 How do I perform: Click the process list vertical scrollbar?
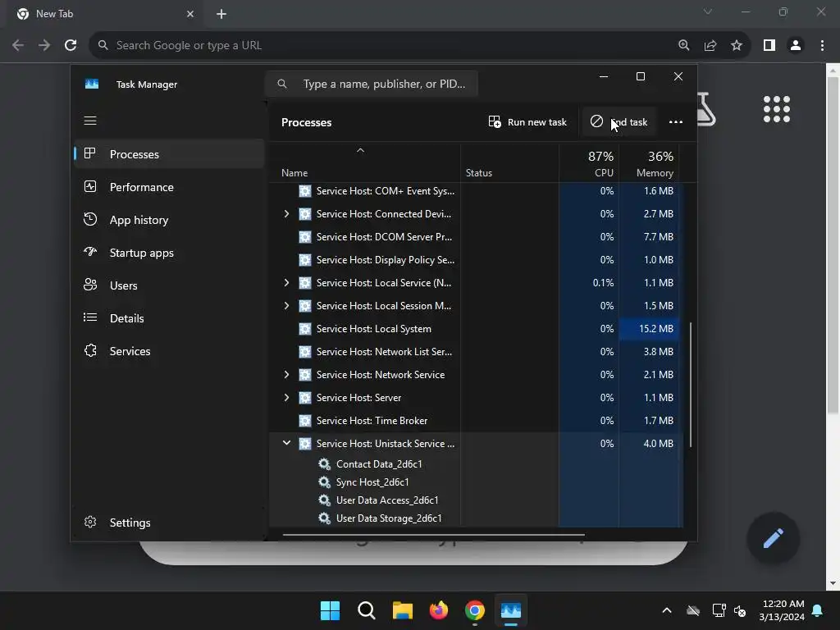690,385
